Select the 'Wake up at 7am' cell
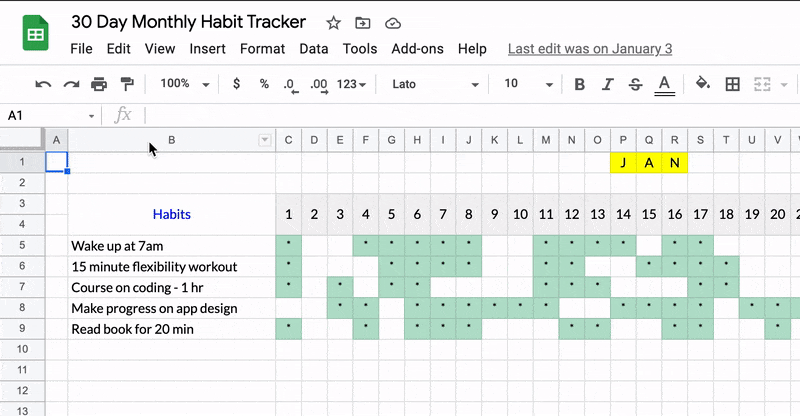The image size is (800, 416). click(x=171, y=245)
